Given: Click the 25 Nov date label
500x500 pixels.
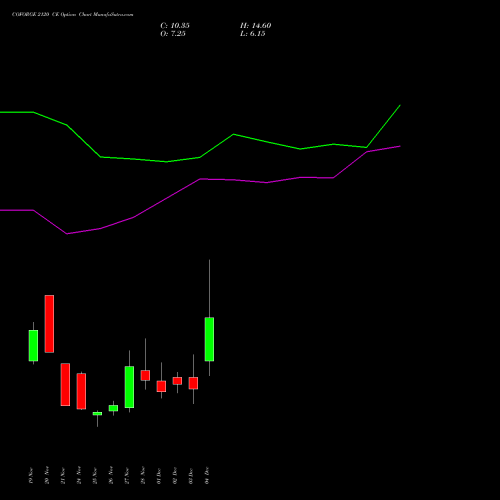Looking at the screenshot, I should [95, 476].
